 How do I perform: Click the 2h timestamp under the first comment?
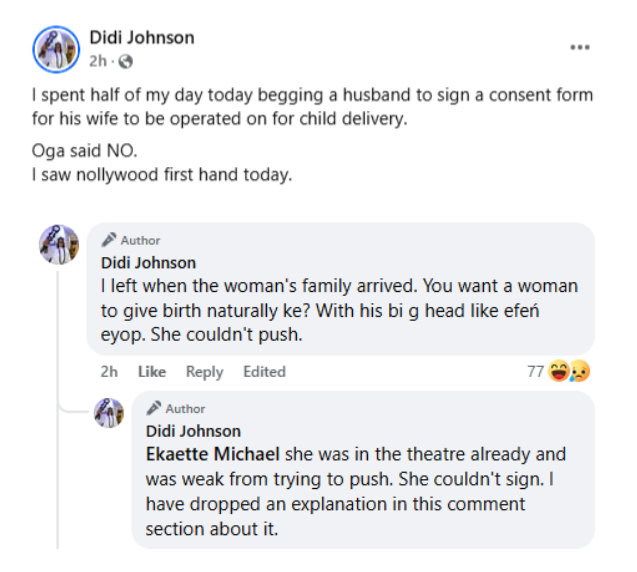[109, 372]
